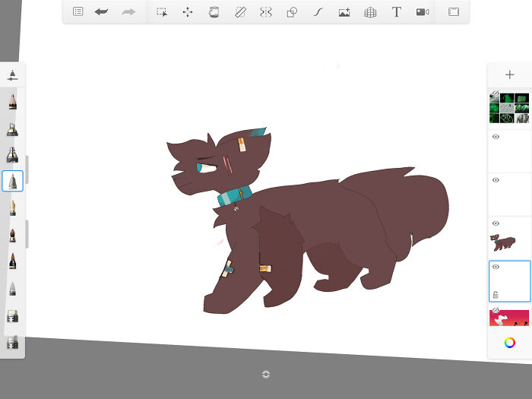532x399 pixels.
Task: Enable the Symmetry tool
Action: pyautogui.click(x=265, y=12)
